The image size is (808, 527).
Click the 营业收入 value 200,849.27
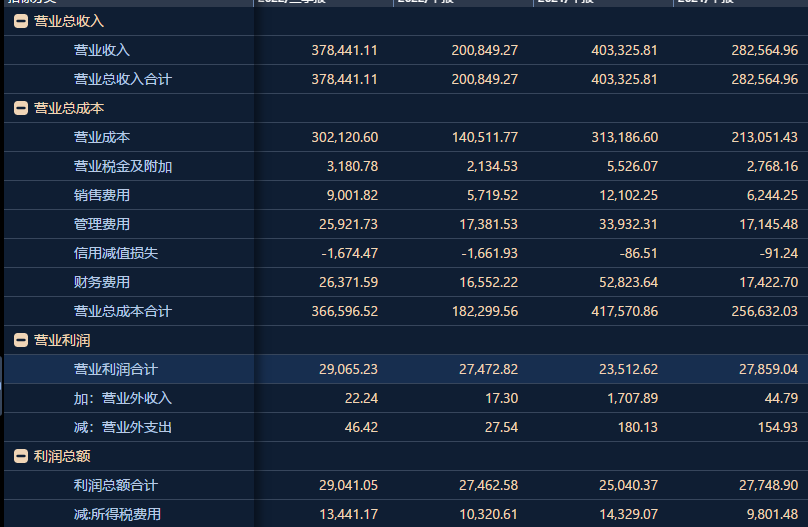point(484,50)
